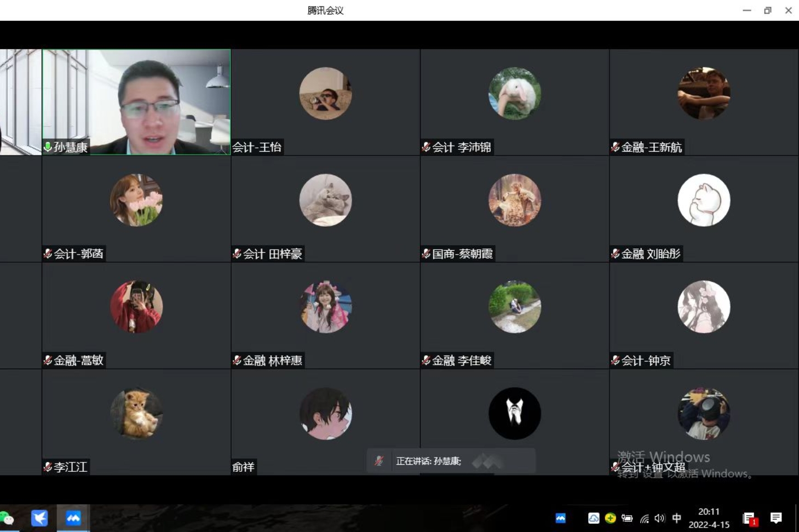799x532 pixels.
Task: Select 李江江's kitten avatar
Action: coord(136,414)
